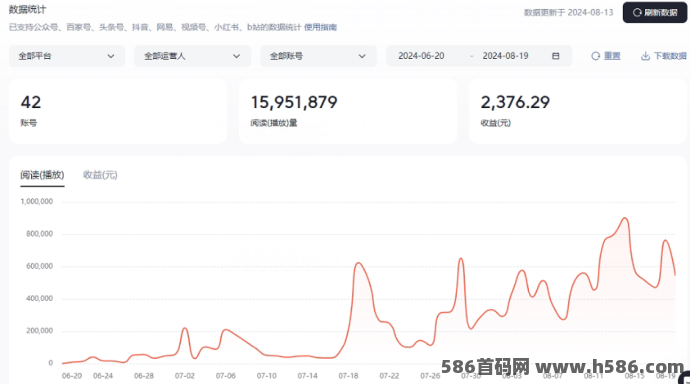Expand the 全部平台 platform dropdown

[x=67, y=56]
